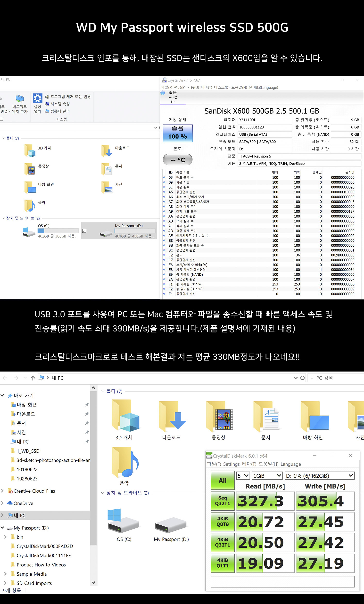This screenshot has height=604, width=364.
Task: Collapse My Passport (D:) tree node
Action: click(x=2, y=528)
